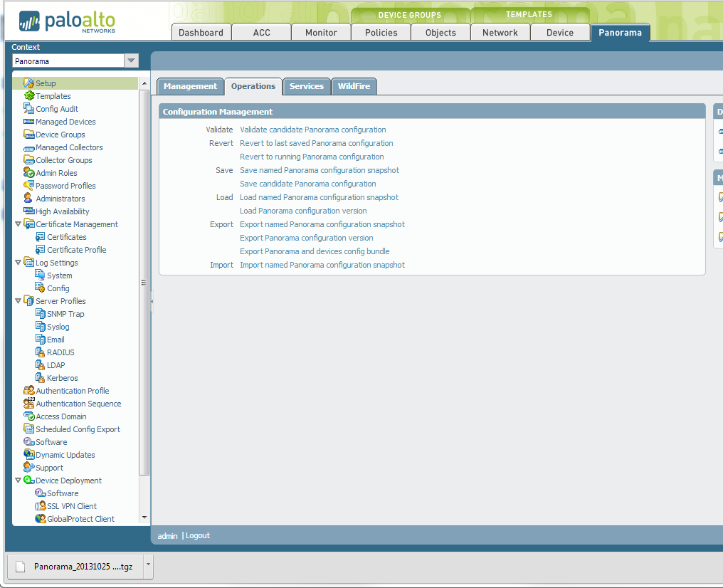Collapse the Server Profiles tree node

coord(18,300)
